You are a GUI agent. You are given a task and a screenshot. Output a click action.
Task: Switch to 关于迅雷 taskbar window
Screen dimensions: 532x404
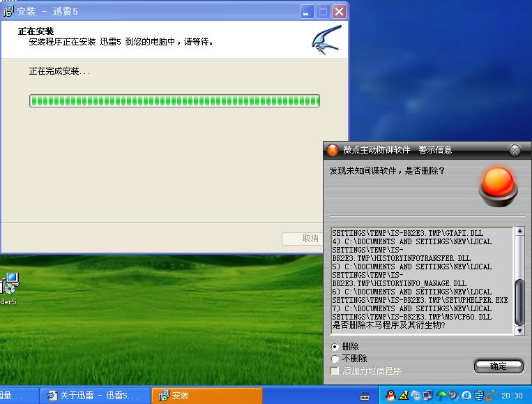pyautogui.click(x=95, y=396)
